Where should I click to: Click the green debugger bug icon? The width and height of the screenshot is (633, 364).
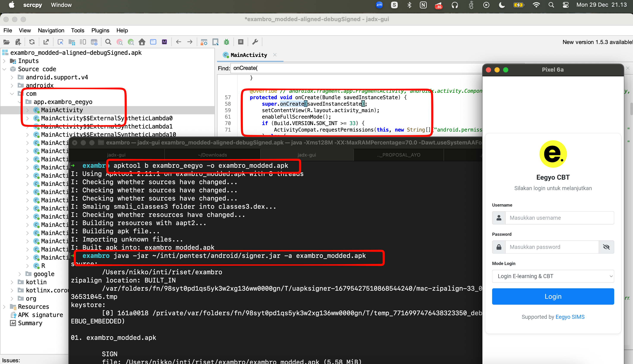pyautogui.click(x=227, y=42)
